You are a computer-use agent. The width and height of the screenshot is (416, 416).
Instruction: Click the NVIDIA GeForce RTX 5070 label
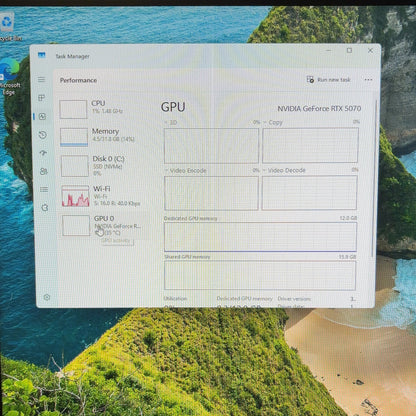(x=319, y=108)
